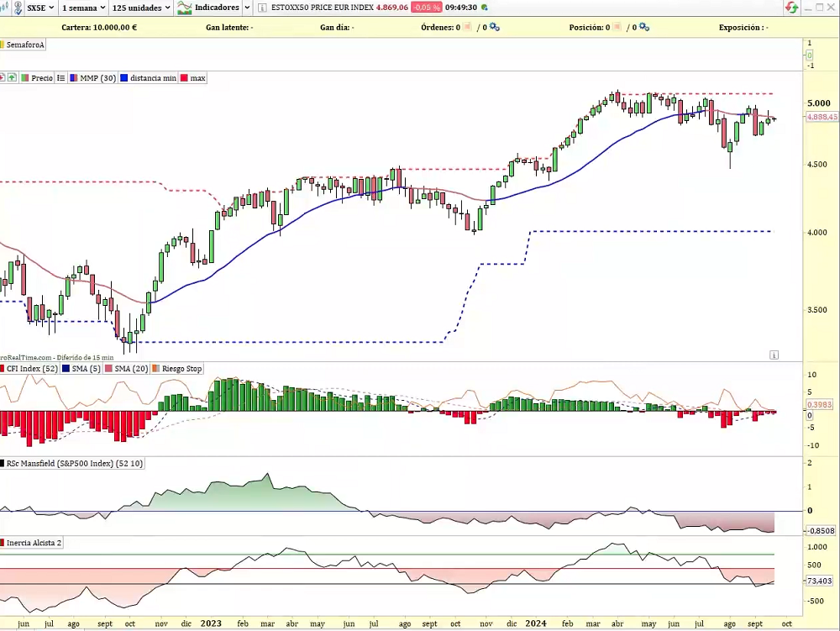Expand the arrow next to Indicadores
840x631 pixels.
click(247, 8)
